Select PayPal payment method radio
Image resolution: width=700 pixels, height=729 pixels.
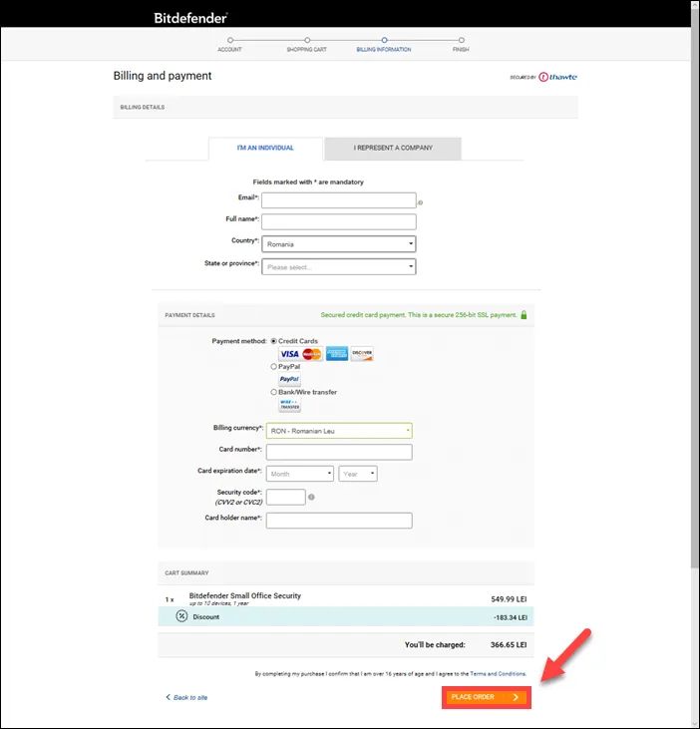click(274, 367)
